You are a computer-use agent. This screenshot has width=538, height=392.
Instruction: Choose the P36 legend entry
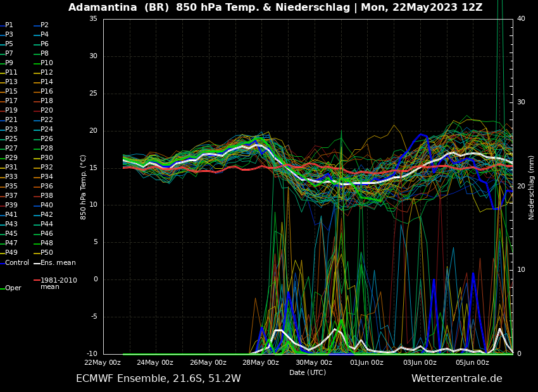click(x=43, y=186)
